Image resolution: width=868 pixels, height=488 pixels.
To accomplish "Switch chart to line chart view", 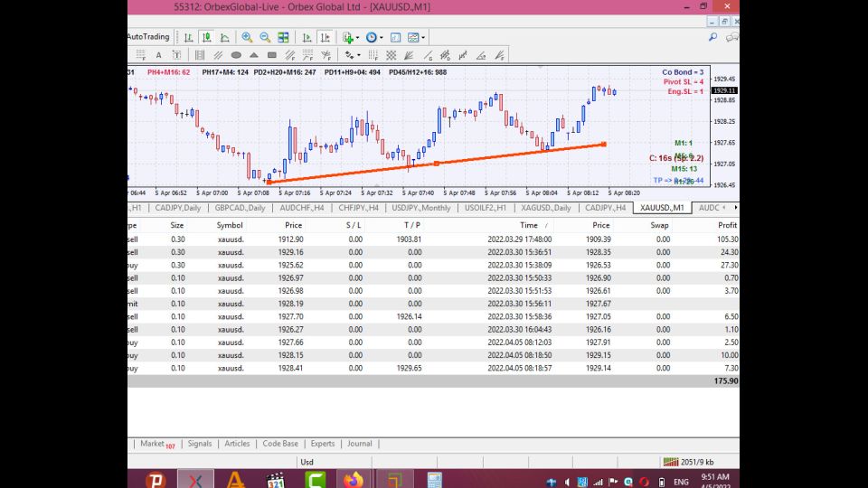I will (224, 37).
